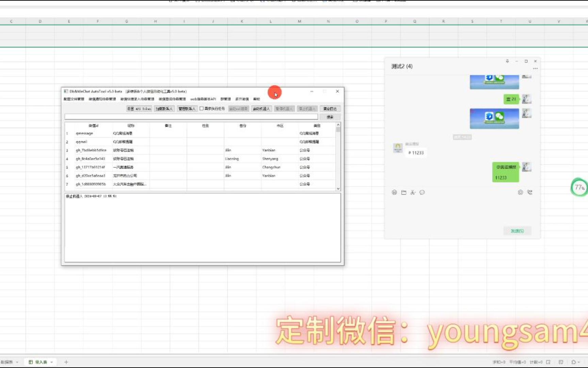Start a voice call from chat toolbar
588x368 pixels.
coord(530,193)
